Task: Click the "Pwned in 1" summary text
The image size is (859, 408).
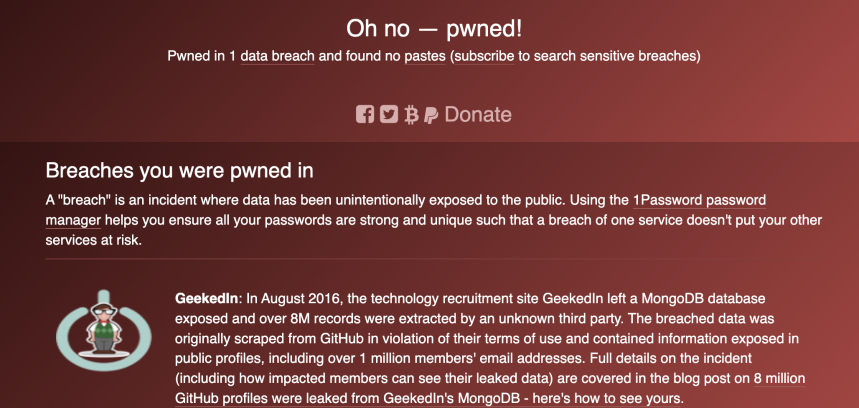Action: point(202,56)
